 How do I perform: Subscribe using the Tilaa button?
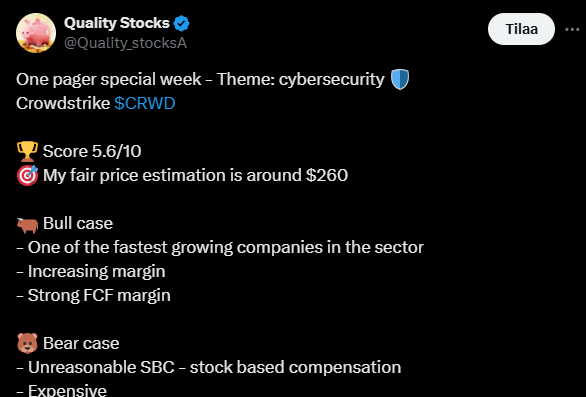521,29
